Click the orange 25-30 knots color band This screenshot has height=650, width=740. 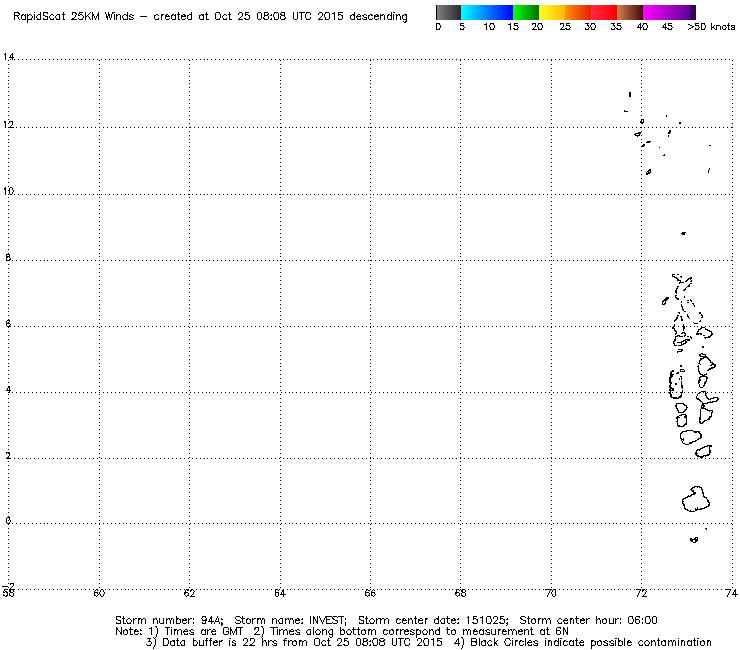pyautogui.click(x=578, y=12)
